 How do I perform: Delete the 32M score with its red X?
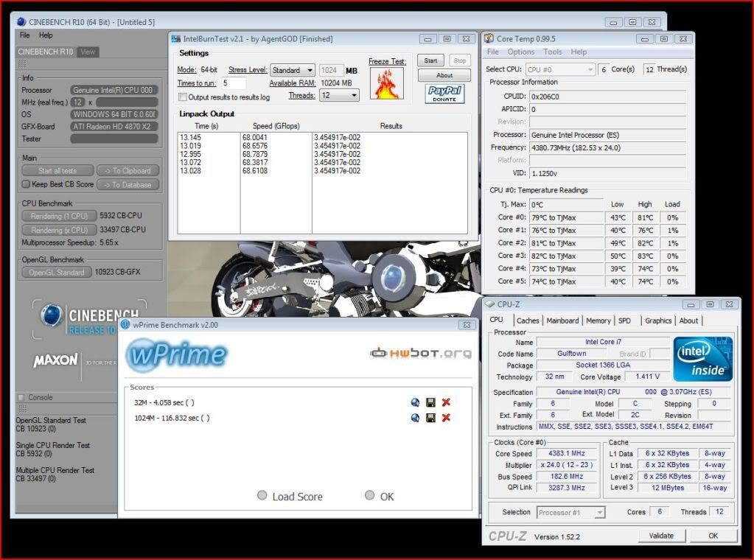click(x=446, y=403)
